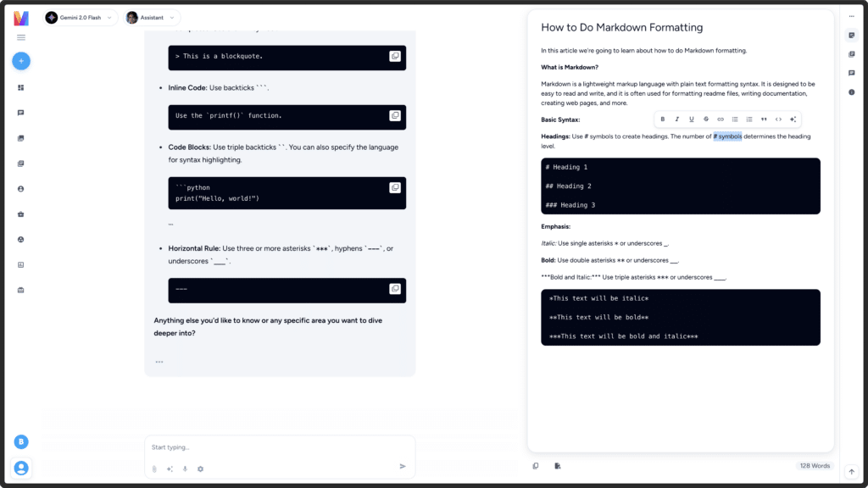Apply Underline in the floating format toolbar
Screen dimensions: 868x488
click(692, 119)
